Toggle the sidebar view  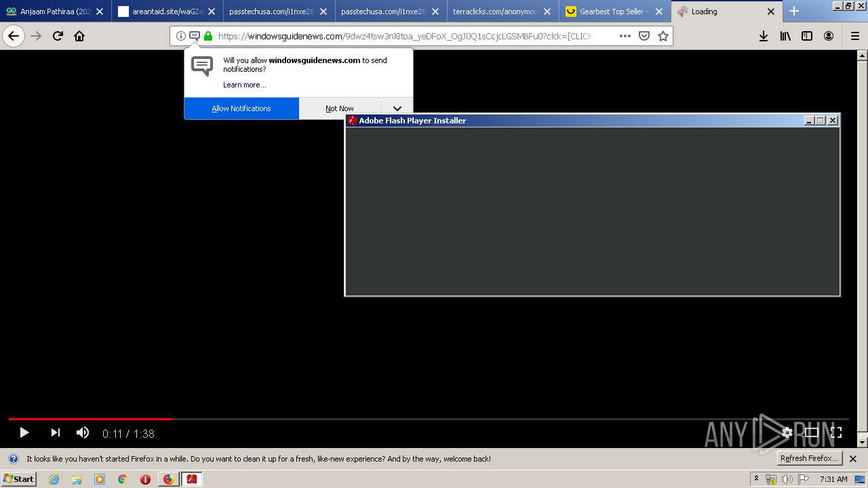[x=807, y=36]
